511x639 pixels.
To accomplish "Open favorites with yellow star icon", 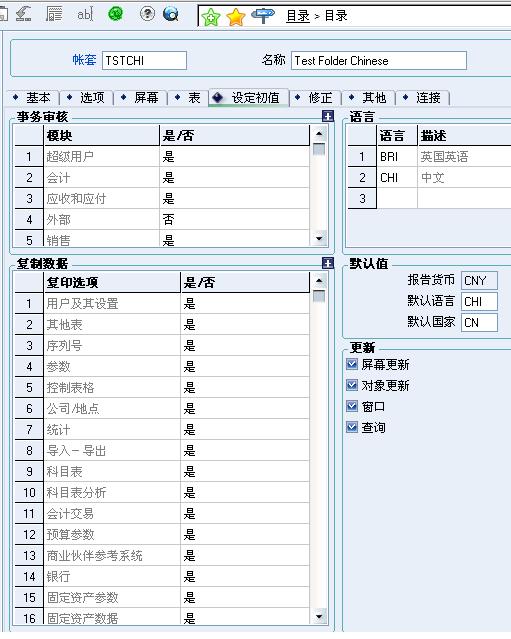I will (236, 17).
